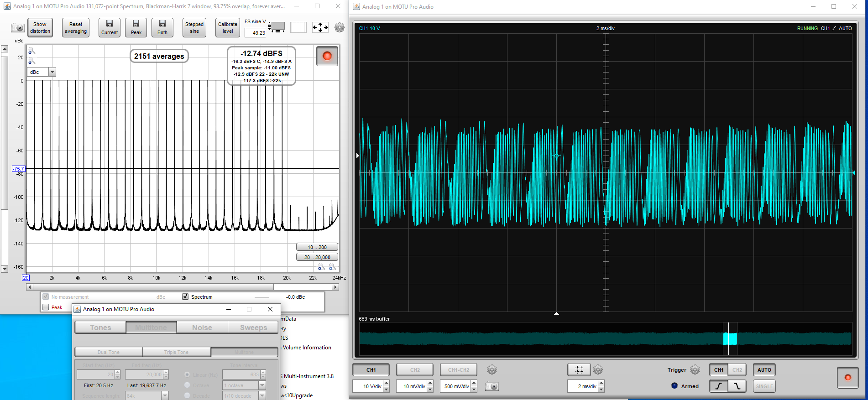Save Both traces with floppy icon
868x400 pixels.
(x=162, y=27)
